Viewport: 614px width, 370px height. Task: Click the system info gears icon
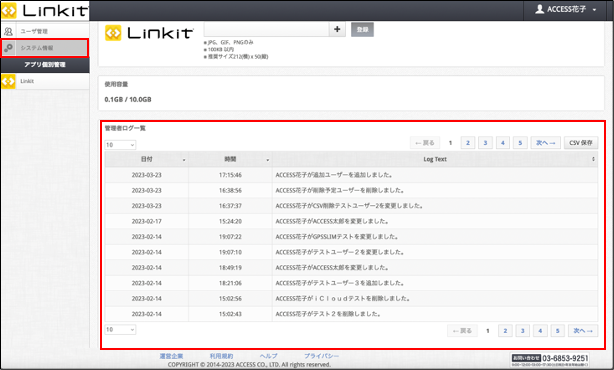(x=8, y=48)
